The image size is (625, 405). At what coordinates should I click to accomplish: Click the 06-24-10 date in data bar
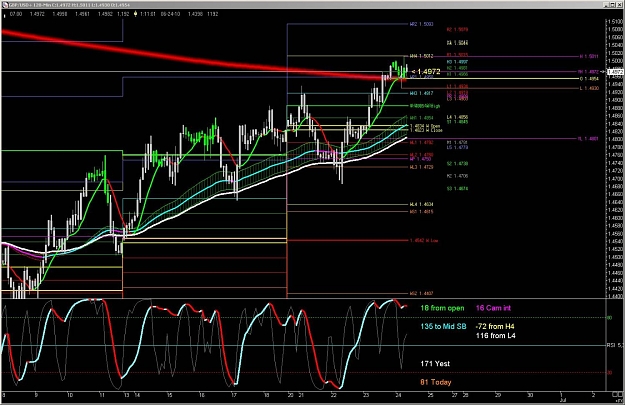pos(170,14)
